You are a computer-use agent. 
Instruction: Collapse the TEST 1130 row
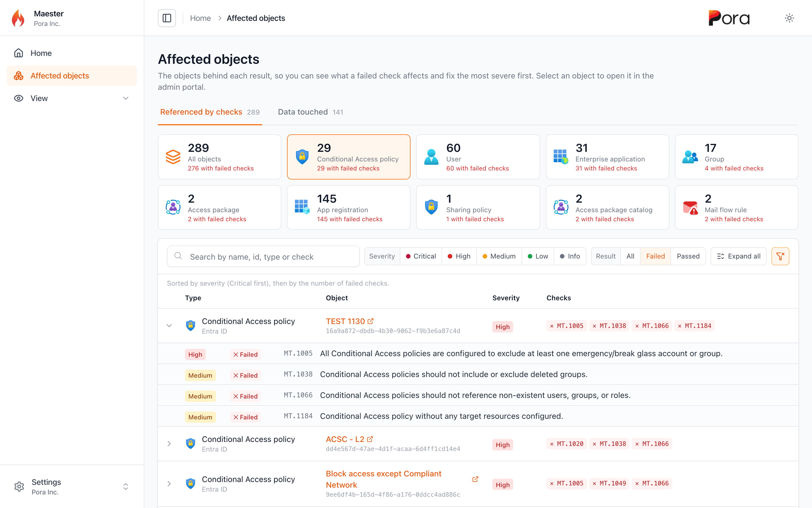click(x=169, y=326)
